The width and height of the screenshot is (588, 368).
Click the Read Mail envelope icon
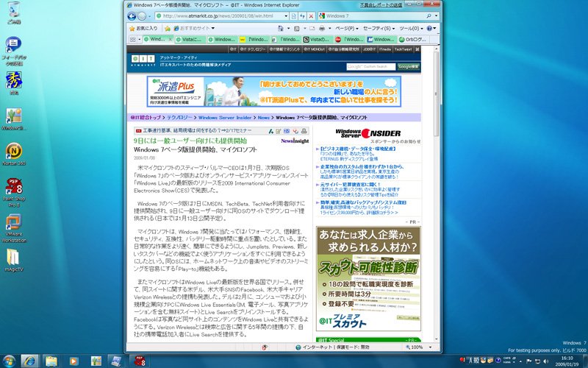[312, 28]
